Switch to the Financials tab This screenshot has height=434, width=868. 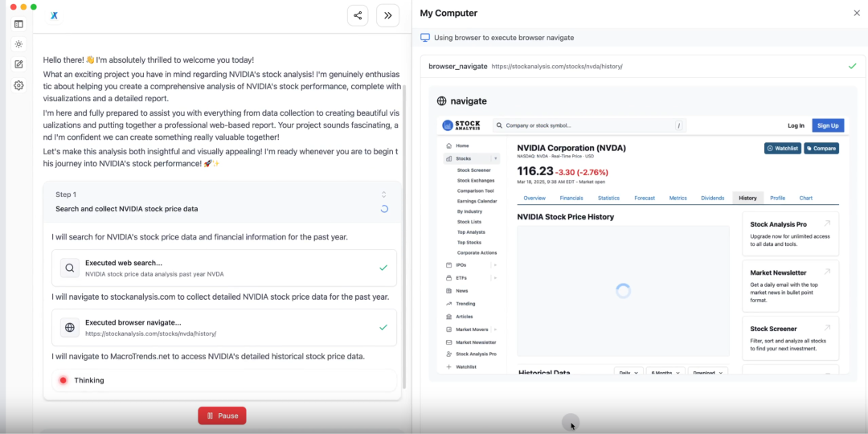click(x=571, y=199)
